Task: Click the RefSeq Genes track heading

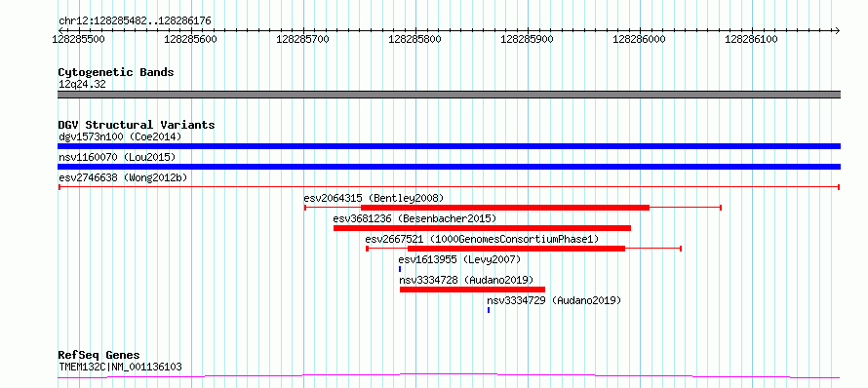Action: 99,356
